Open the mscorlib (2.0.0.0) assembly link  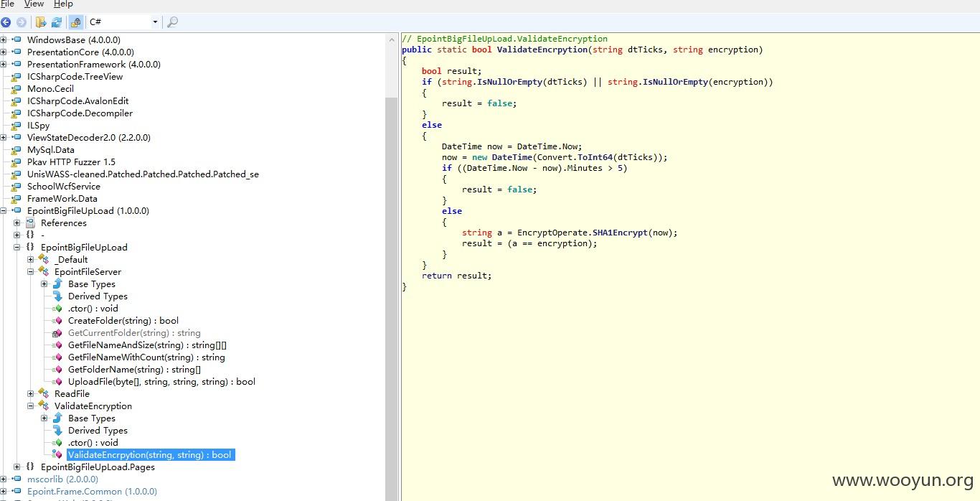click(62, 479)
